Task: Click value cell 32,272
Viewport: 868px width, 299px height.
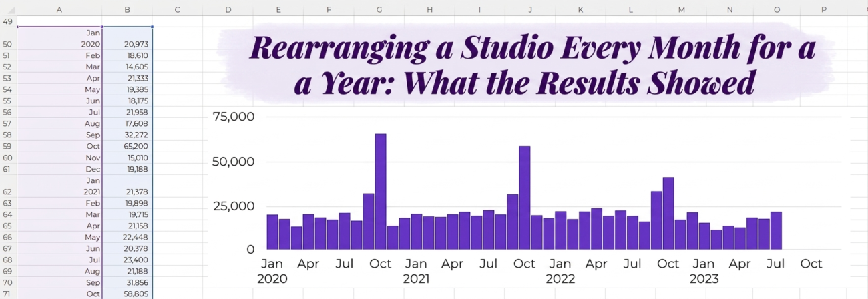Action: [x=127, y=135]
